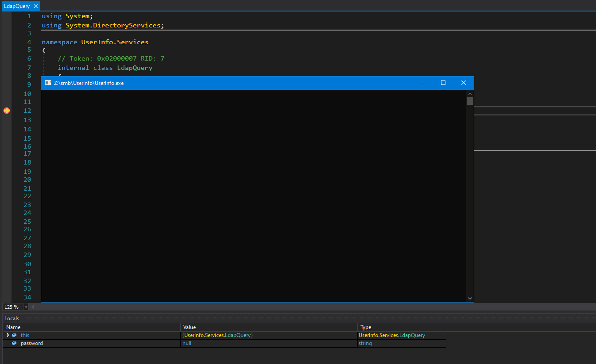Switch to the LdapQuery tab
This screenshot has height=364, width=596.
[16, 6]
